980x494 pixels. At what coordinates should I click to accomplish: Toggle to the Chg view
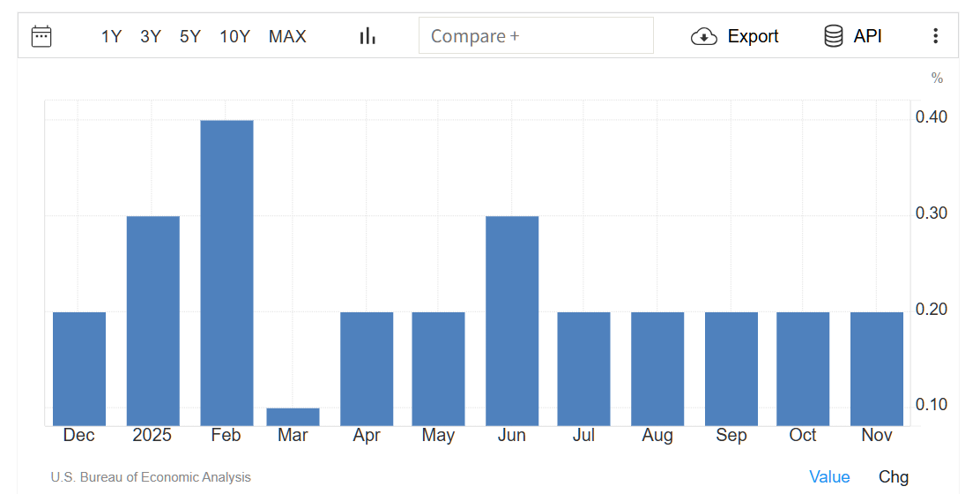[894, 476]
